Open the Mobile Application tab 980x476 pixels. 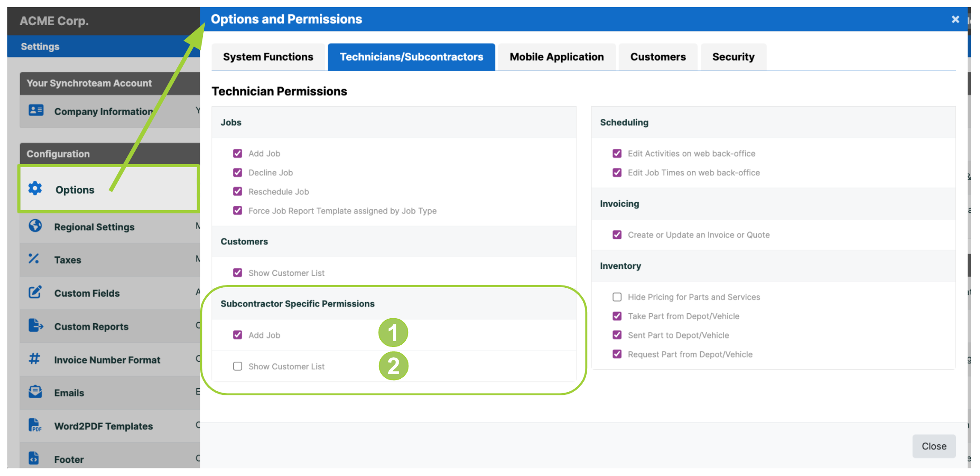(x=556, y=57)
